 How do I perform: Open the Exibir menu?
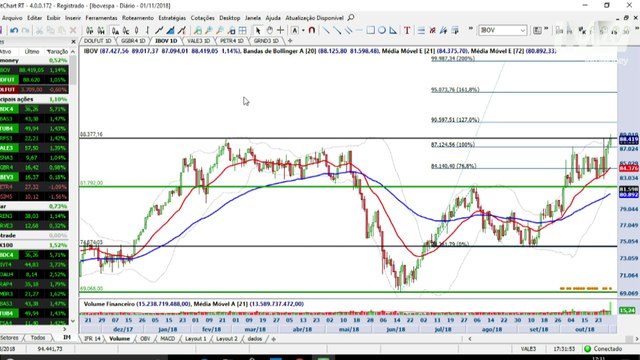pos(53,18)
